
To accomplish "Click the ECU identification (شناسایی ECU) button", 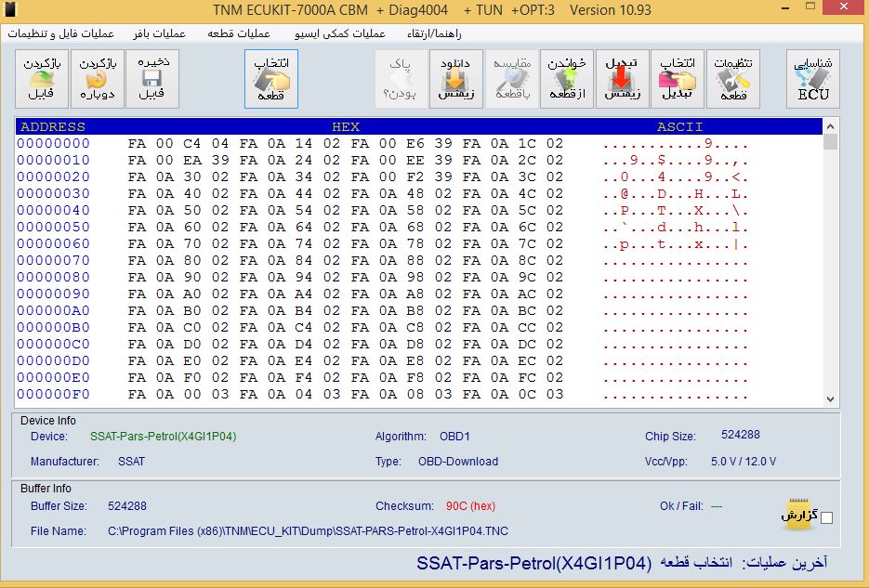I will point(813,79).
